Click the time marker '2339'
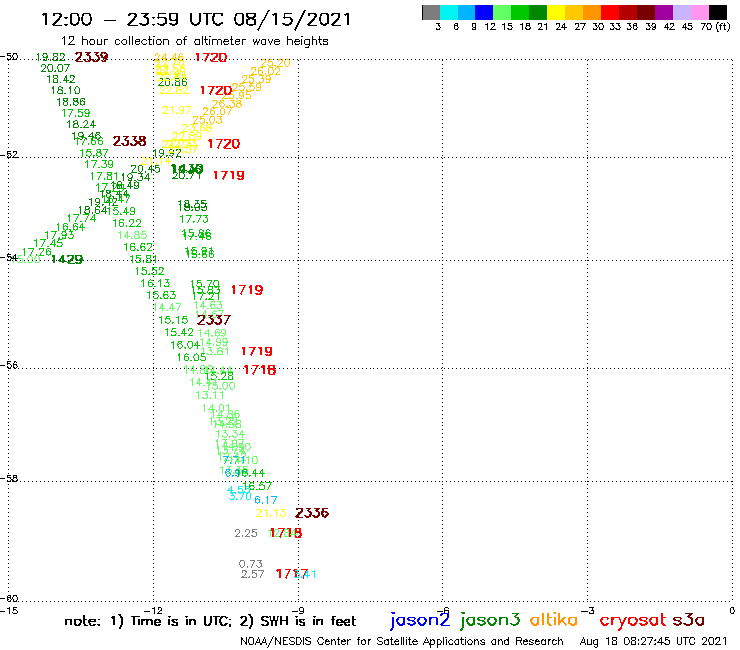Image resolution: width=740 pixels, height=650 pixels. point(92,57)
